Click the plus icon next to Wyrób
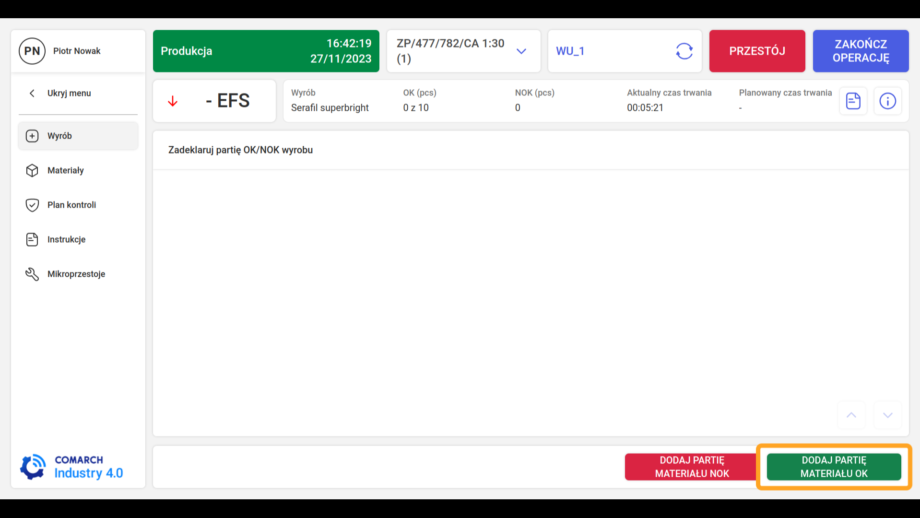Viewport: 920px width, 518px height. click(32, 136)
